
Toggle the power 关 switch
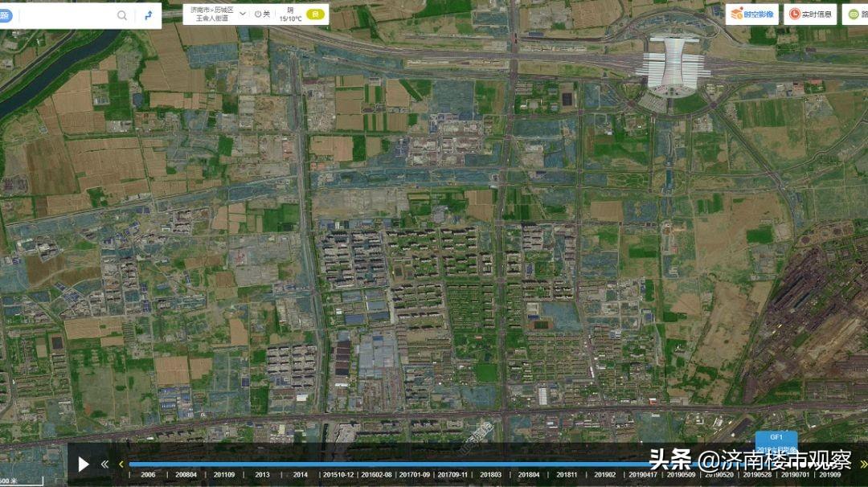[x=262, y=14]
